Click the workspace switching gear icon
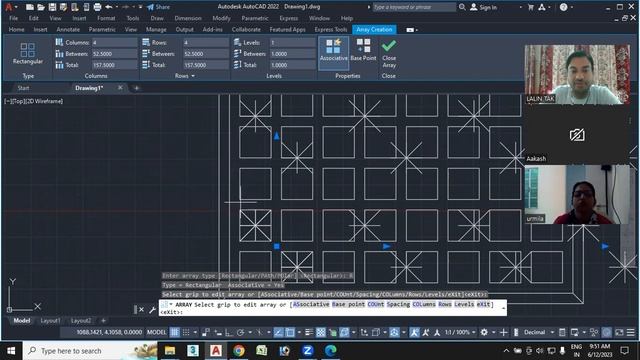 tap(484, 332)
